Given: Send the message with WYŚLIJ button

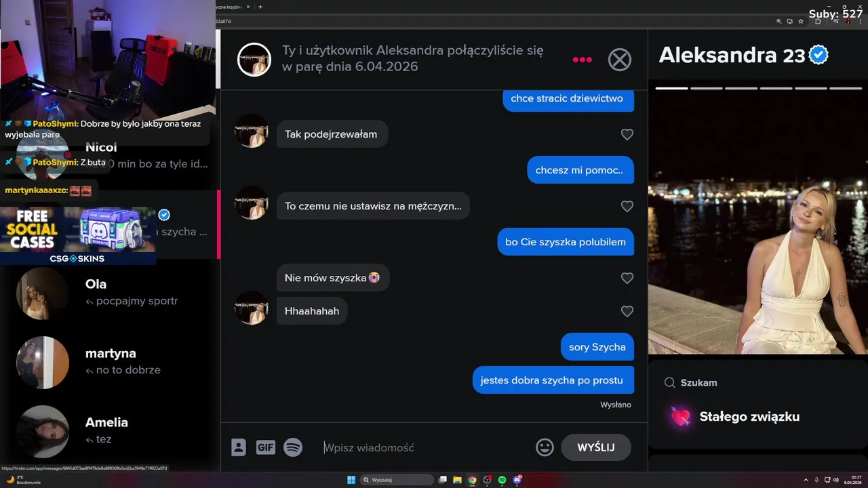Looking at the screenshot, I should coord(596,447).
